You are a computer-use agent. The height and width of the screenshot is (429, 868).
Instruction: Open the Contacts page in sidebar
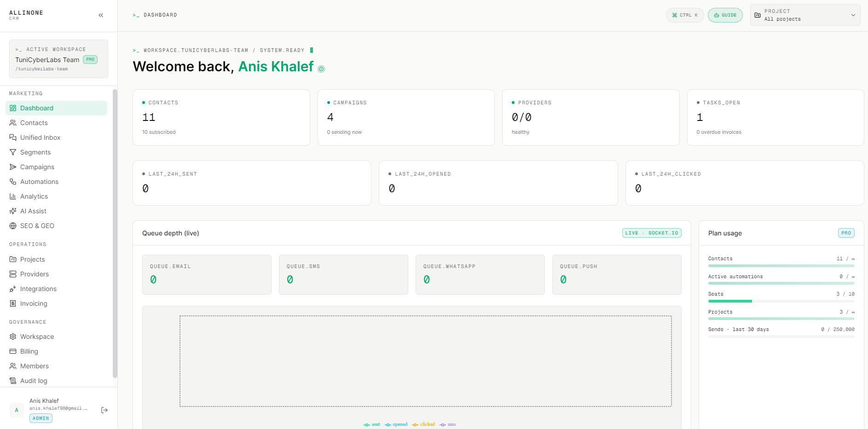pos(56,123)
